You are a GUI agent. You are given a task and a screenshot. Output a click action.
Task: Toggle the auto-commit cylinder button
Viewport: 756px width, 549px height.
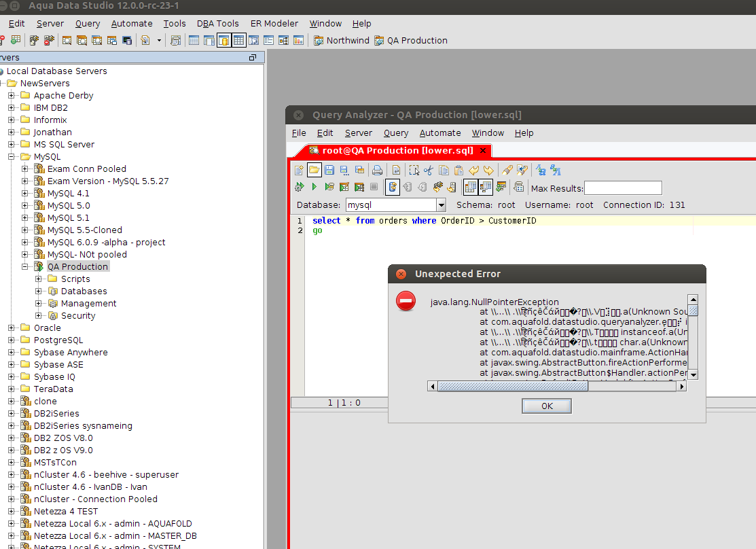pyautogui.click(x=393, y=187)
